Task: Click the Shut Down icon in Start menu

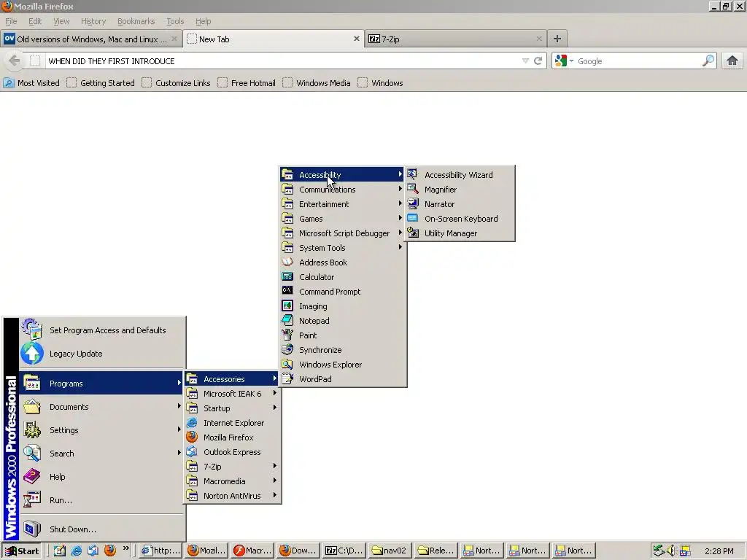Action: (x=32, y=529)
